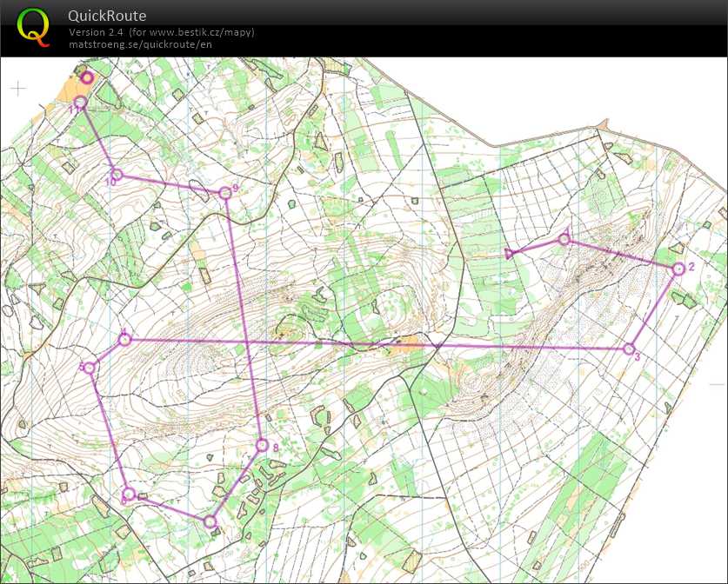Click the crosshair registration mark at upper left
This screenshot has width=728, height=584.
(x=18, y=88)
